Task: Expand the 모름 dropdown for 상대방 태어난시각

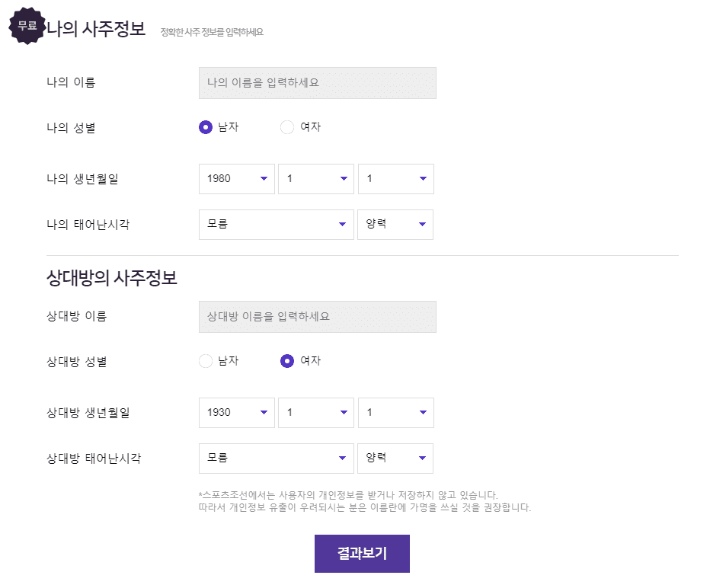Action: pos(276,458)
